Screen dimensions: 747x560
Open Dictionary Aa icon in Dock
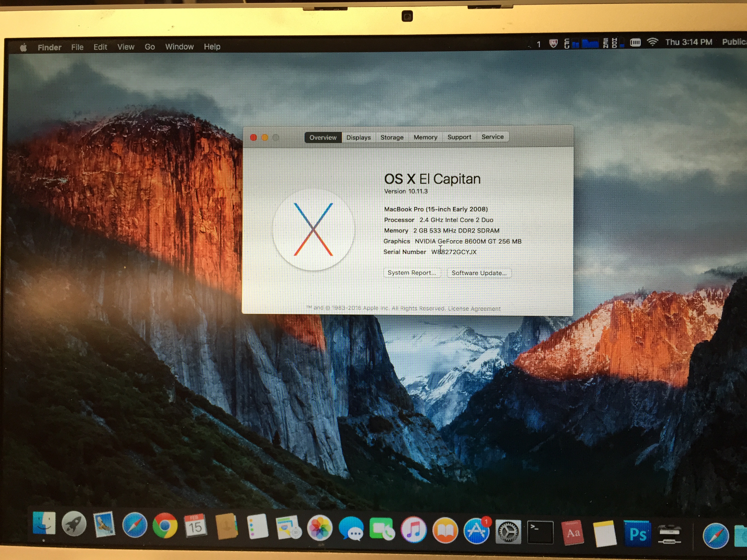coord(573,533)
